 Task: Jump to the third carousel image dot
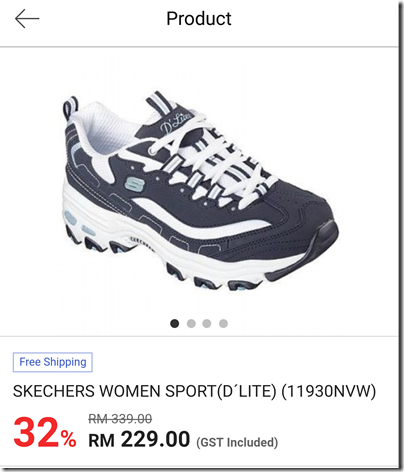207,323
